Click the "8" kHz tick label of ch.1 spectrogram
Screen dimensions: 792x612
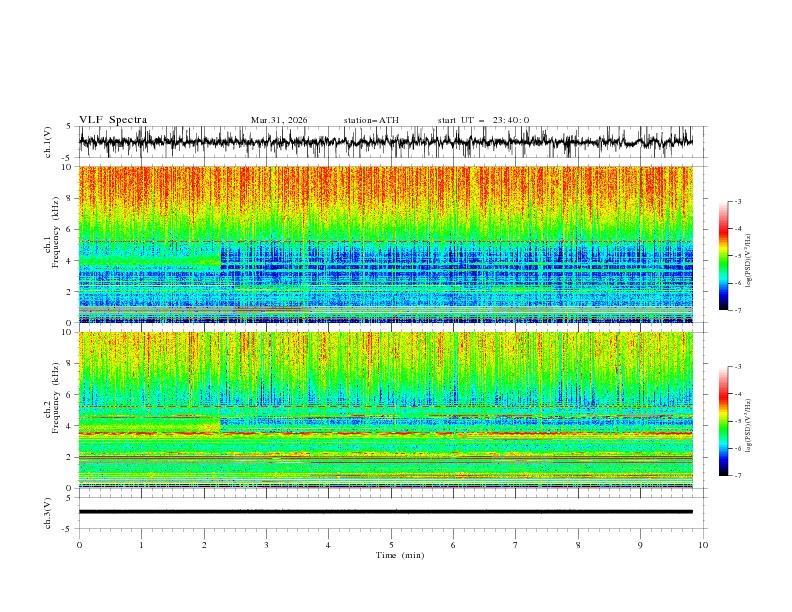pos(70,198)
